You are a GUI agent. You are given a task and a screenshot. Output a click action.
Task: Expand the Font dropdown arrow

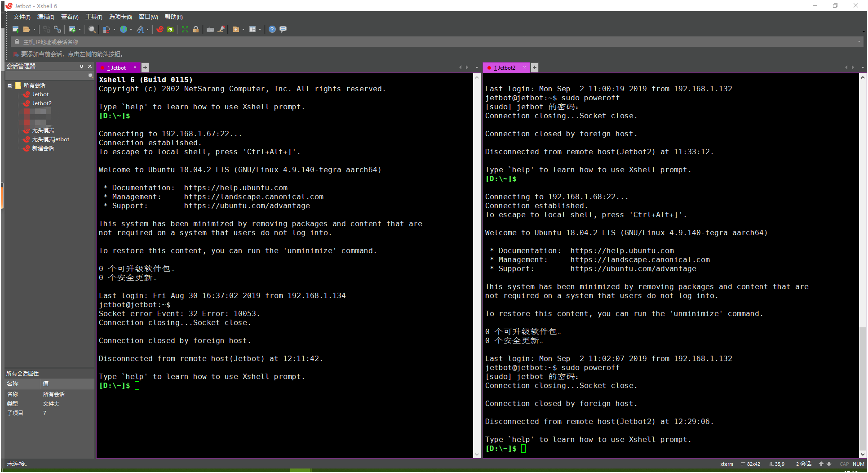[x=147, y=30]
